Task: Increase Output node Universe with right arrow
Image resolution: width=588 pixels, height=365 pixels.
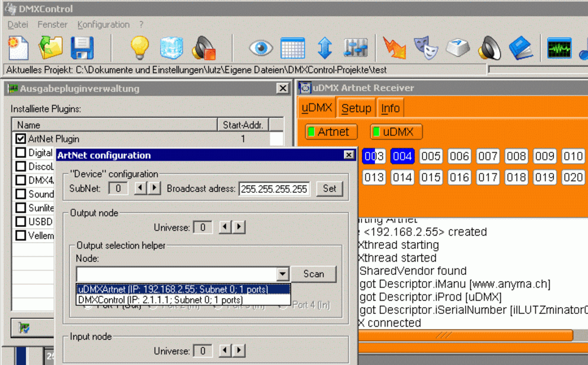Action: [x=239, y=227]
